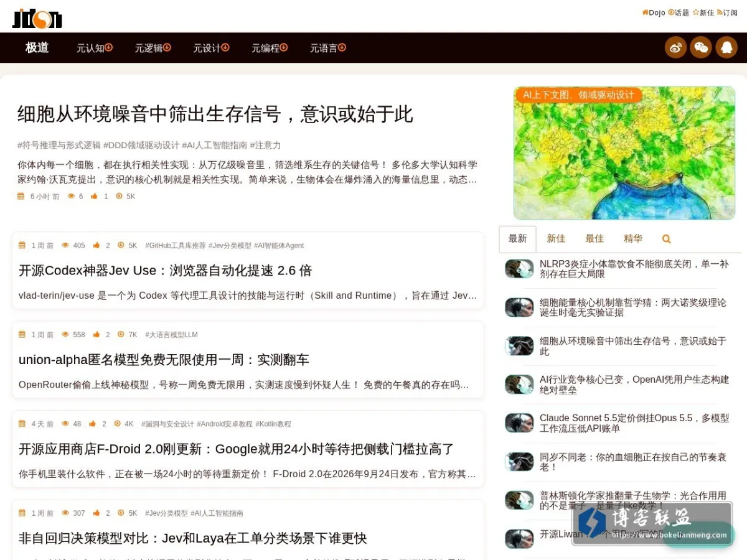Open union-alpha匿名模型 article
The width and height of the screenshot is (747, 560).
coord(164,360)
